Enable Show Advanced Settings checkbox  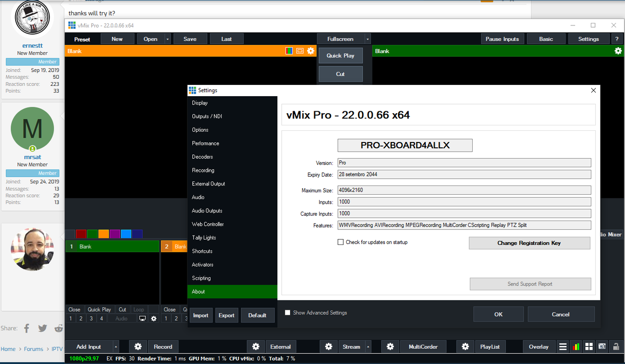tap(288, 313)
